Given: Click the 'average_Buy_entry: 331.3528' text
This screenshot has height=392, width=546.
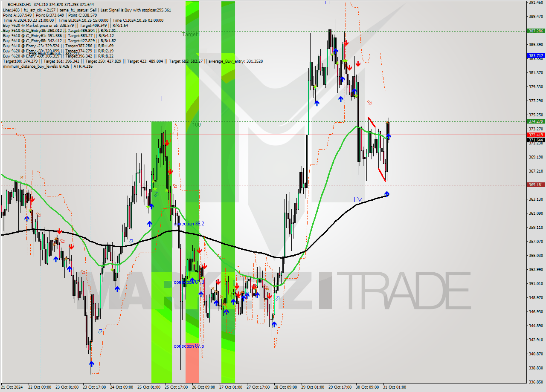Looking at the screenshot, I should tap(235, 61).
